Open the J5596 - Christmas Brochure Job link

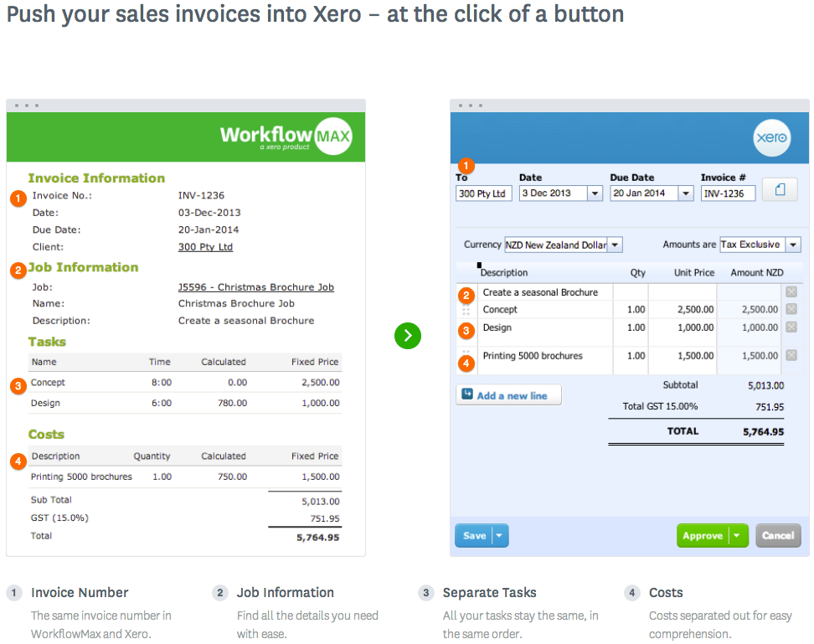(255, 287)
